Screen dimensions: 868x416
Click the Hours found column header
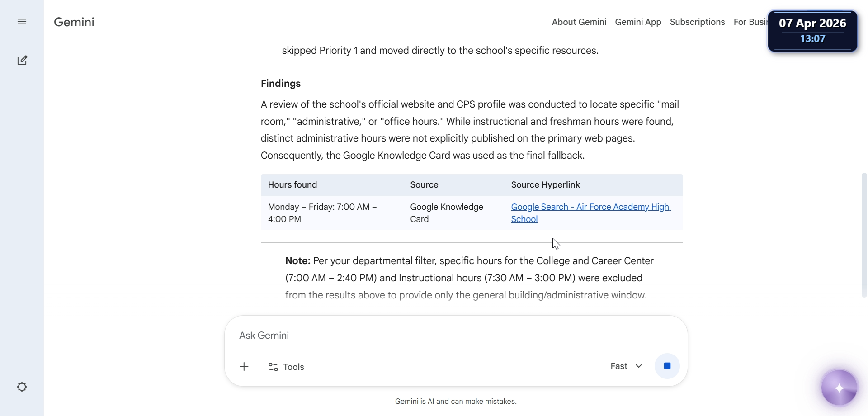(292, 185)
